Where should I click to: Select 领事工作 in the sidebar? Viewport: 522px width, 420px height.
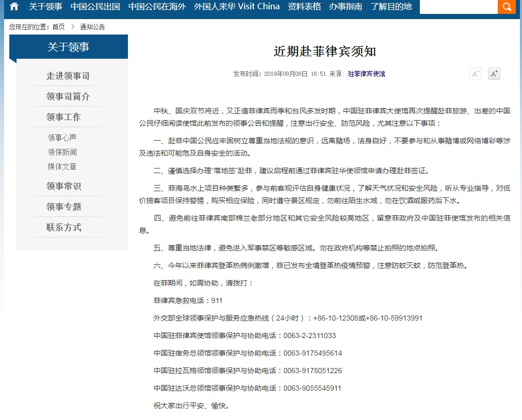click(63, 117)
